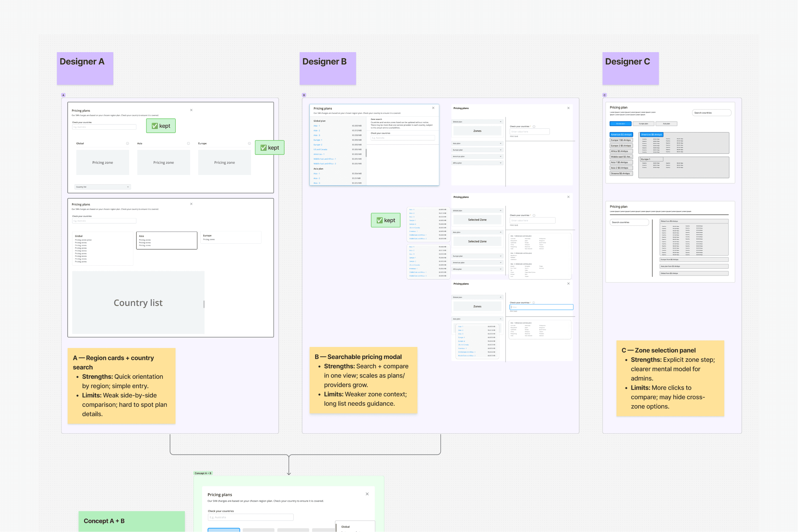Open the 'Country list' dropdown in Designer A
Image resolution: width=798 pixels, height=532 pixels.
coord(102,187)
